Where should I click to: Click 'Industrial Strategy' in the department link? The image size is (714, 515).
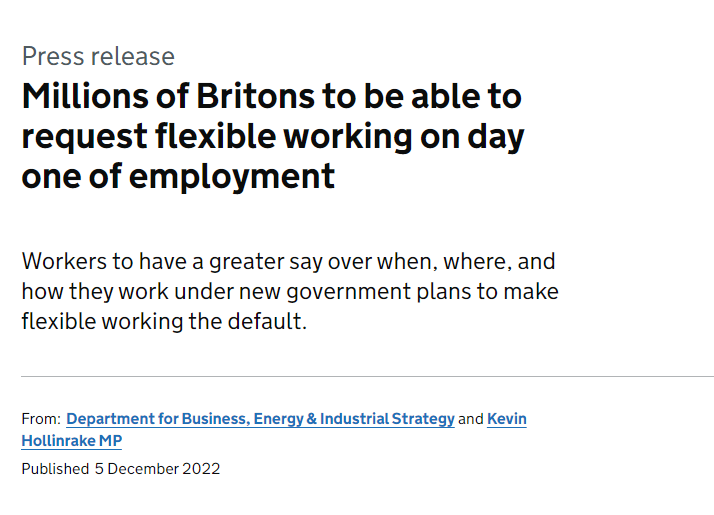387,419
